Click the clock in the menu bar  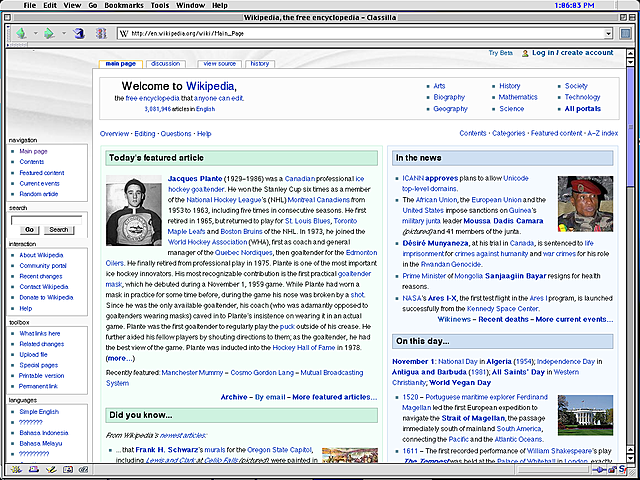[575, 5]
